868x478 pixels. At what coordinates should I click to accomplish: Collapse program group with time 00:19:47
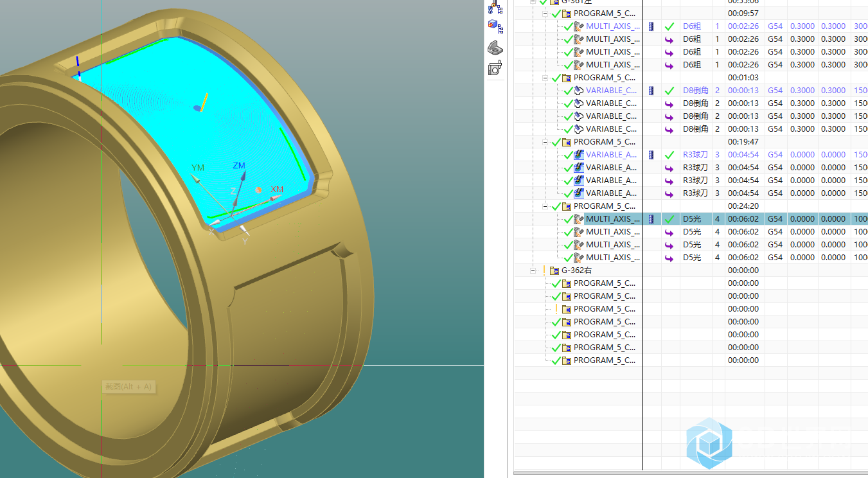pos(545,142)
